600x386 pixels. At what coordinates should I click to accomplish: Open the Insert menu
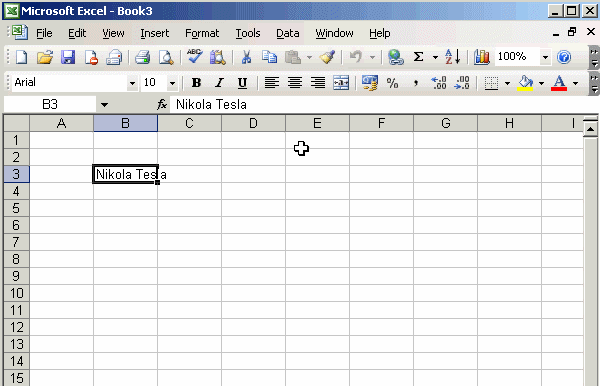tap(155, 33)
